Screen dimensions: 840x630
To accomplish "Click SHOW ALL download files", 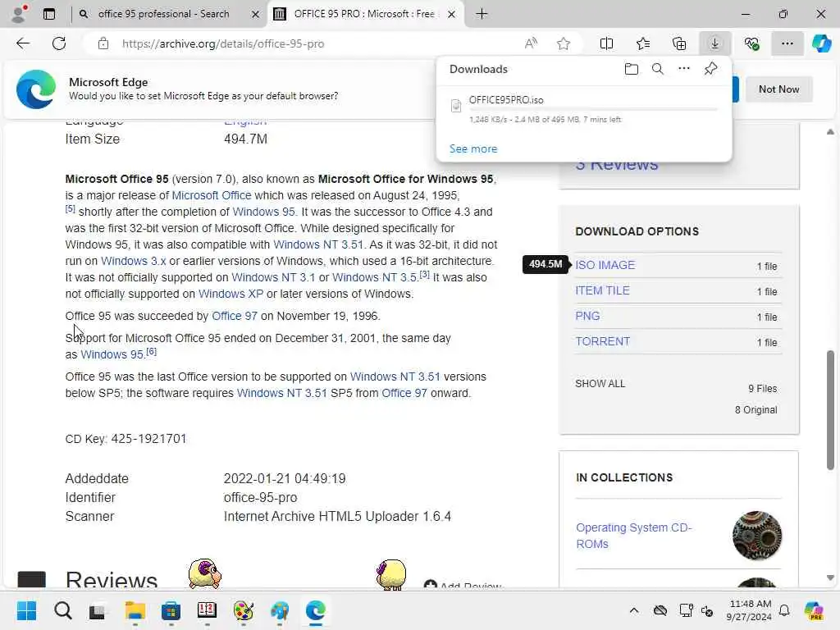I will pyautogui.click(x=600, y=384).
